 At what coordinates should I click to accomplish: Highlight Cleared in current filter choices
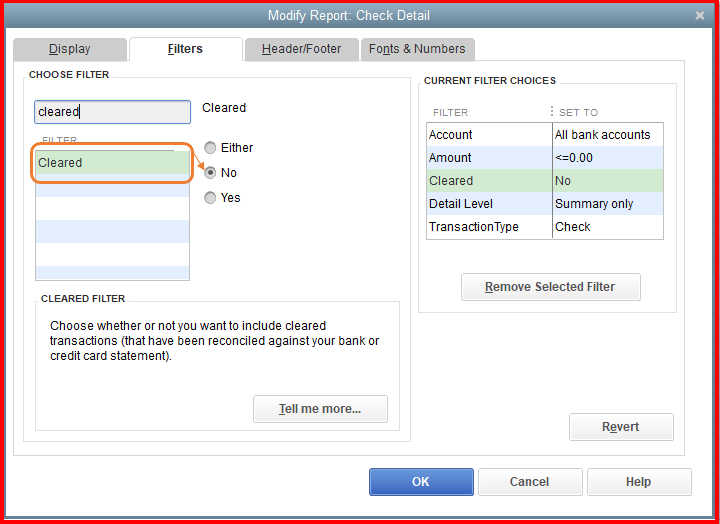[x=488, y=181]
